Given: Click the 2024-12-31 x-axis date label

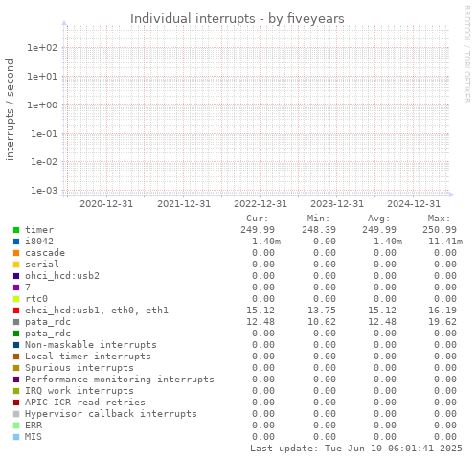Looking at the screenshot, I should pyautogui.click(x=414, y=204).
